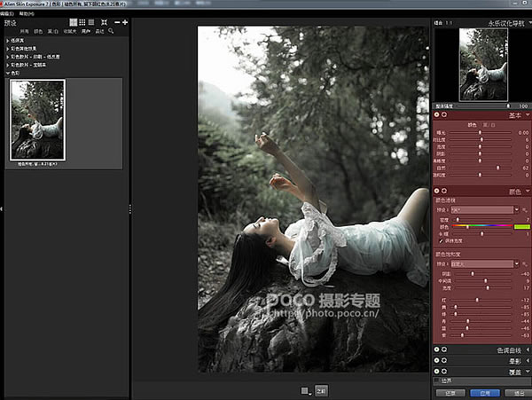Collapse the 基本 panel arrow

tap(528, 115)
